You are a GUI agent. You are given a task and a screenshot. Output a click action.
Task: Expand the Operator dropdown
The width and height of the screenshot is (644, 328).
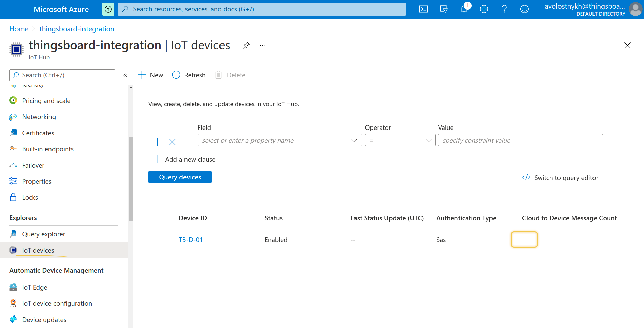click(x=400, y=140)
